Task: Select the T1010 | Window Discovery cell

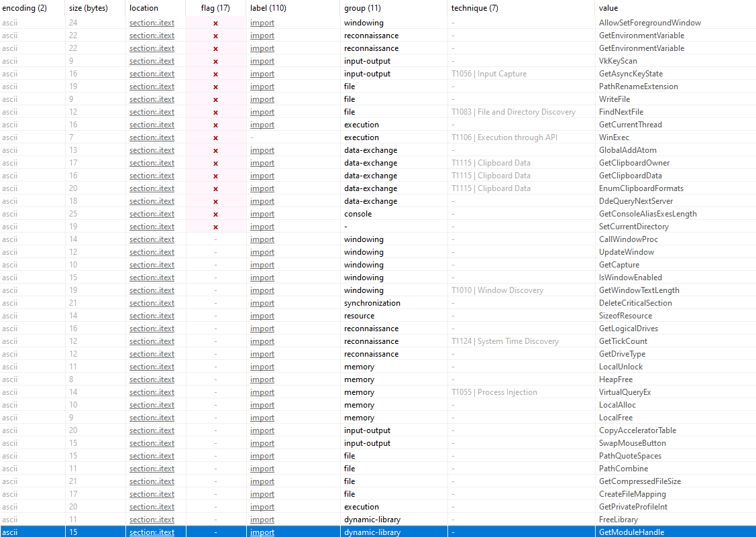Action: point(497,290)
